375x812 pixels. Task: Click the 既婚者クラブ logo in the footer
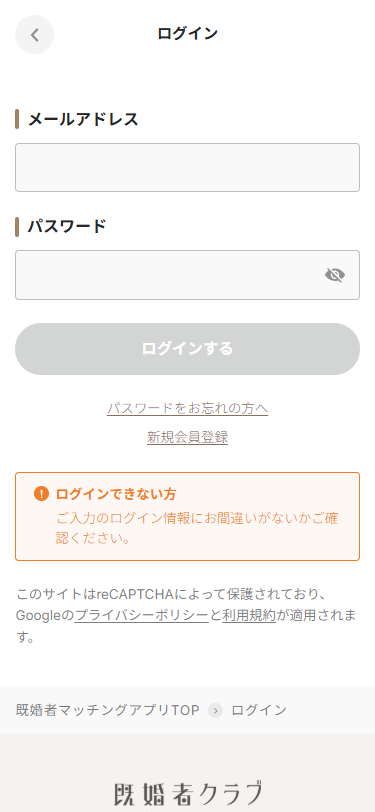pos(188,793)
